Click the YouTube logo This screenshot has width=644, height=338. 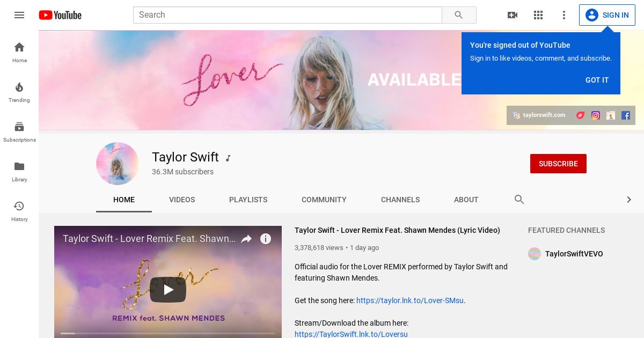click(x=60, y=15)
